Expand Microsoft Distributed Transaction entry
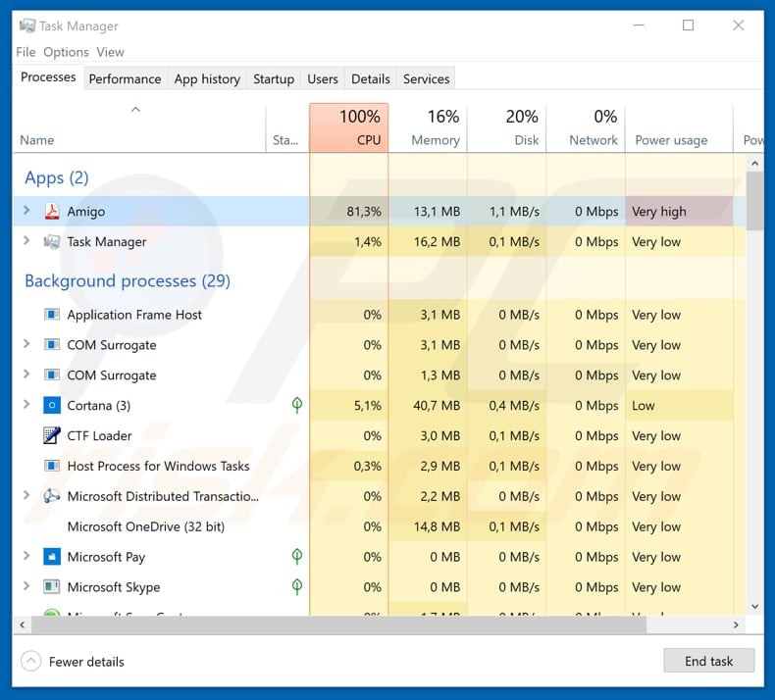 [x=26, y=495]
